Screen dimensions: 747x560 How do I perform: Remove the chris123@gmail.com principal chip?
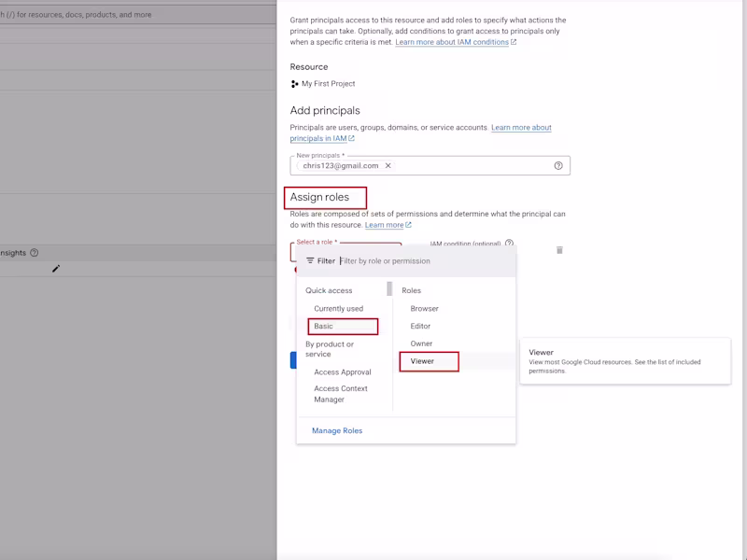388,165
